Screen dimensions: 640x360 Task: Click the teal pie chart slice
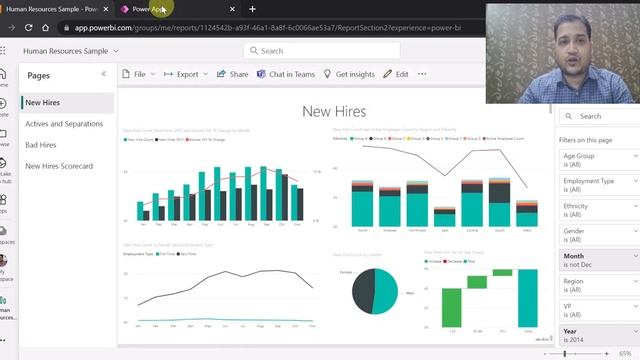(x=387, y=292)
